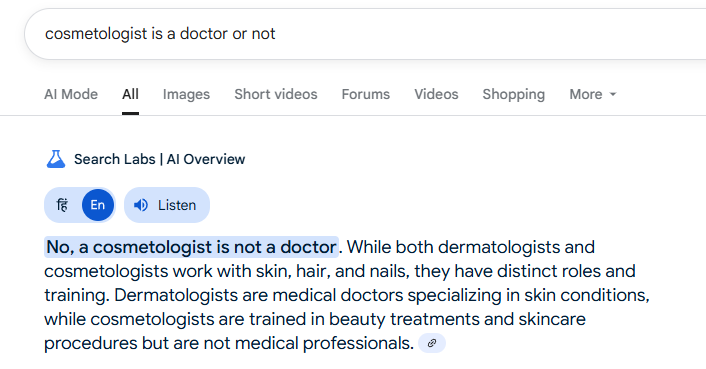Open the Images results tab
Screen dimensions: 706x369
tap(186, 94)
